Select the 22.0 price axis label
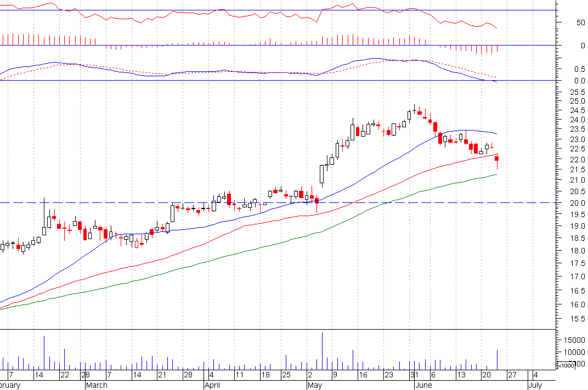 577,160
